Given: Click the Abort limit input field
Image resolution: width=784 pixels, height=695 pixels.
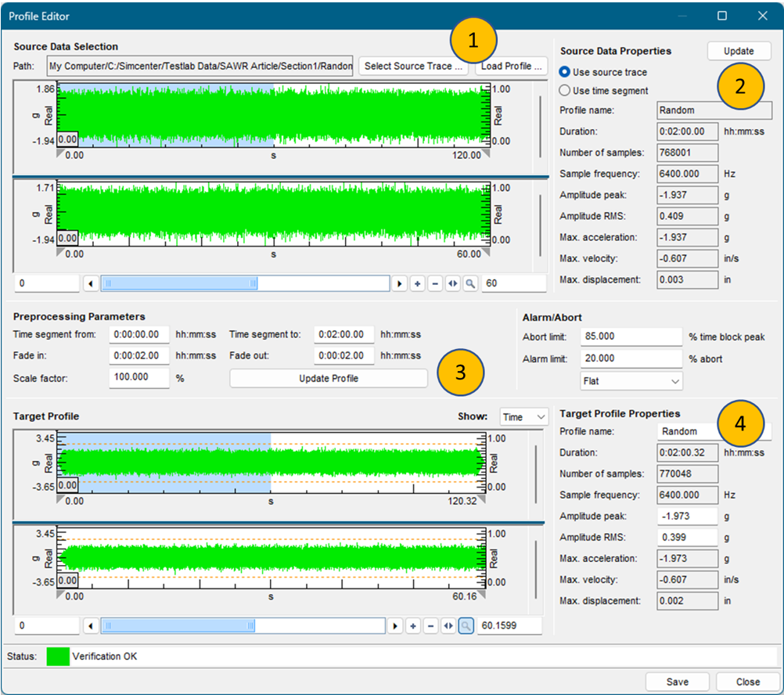Looking at the screenshot, I should [x=631, y=337].
